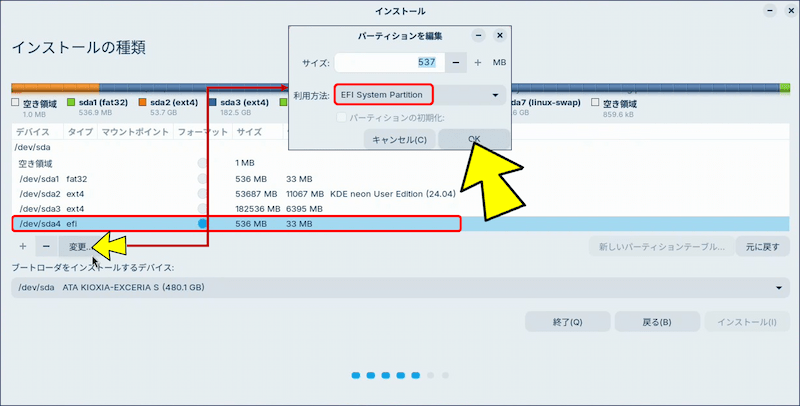800x406 pixels.
Task: Click the plus icon to add partition
Action: [x=23, y=246]
